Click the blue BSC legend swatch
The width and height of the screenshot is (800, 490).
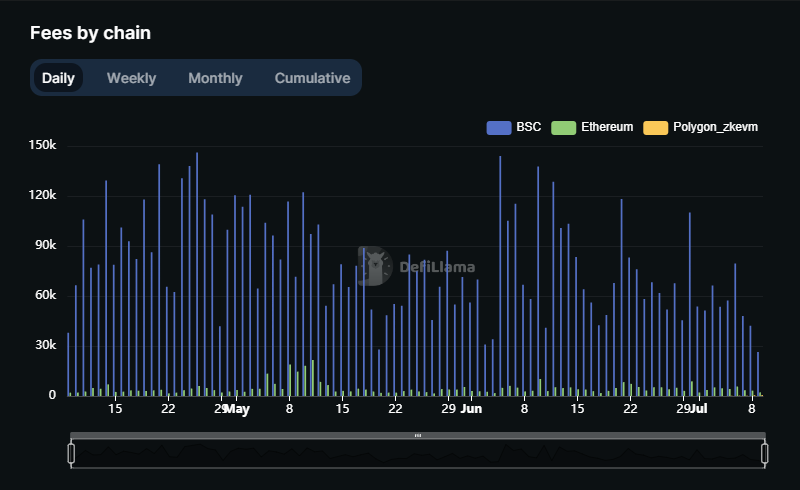click(x=499, y=127)
